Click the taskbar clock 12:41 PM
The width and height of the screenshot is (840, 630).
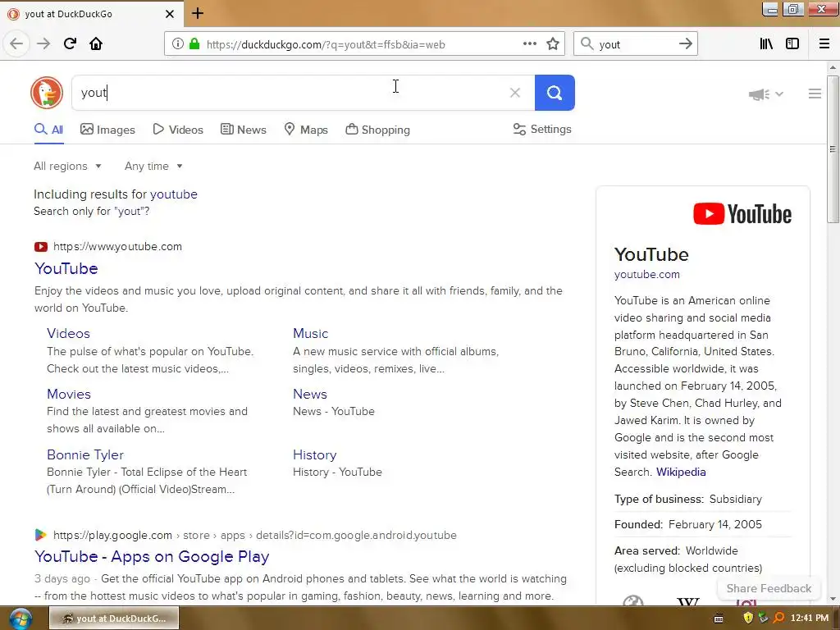click(x=810, y=619)
